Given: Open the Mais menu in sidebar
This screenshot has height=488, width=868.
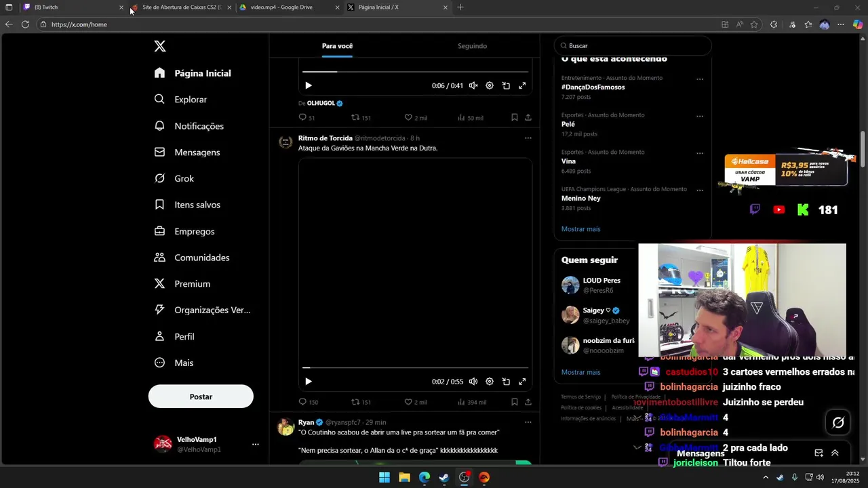Looking at the screenshot, I should coord(174,363).
